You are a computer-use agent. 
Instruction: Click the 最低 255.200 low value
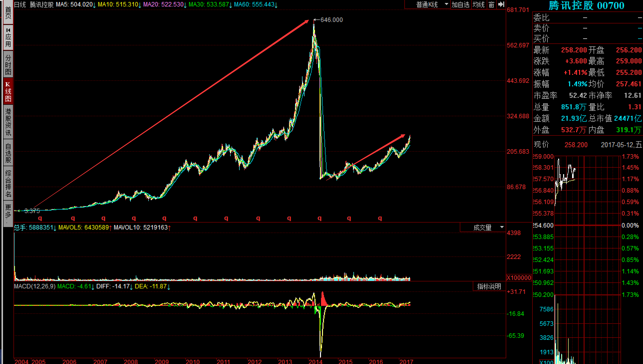point(629,73)
